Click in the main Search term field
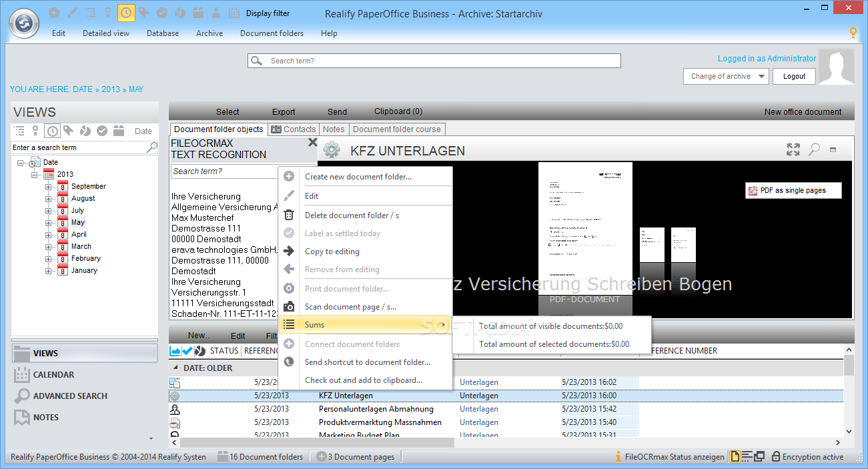 click(x=434, y=61)
